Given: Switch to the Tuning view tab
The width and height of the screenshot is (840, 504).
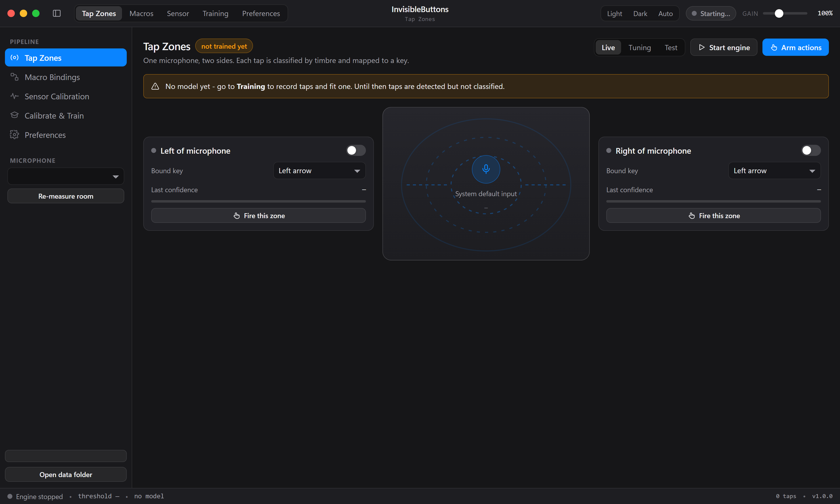Looking at the screenshot, I should (639, 47).
